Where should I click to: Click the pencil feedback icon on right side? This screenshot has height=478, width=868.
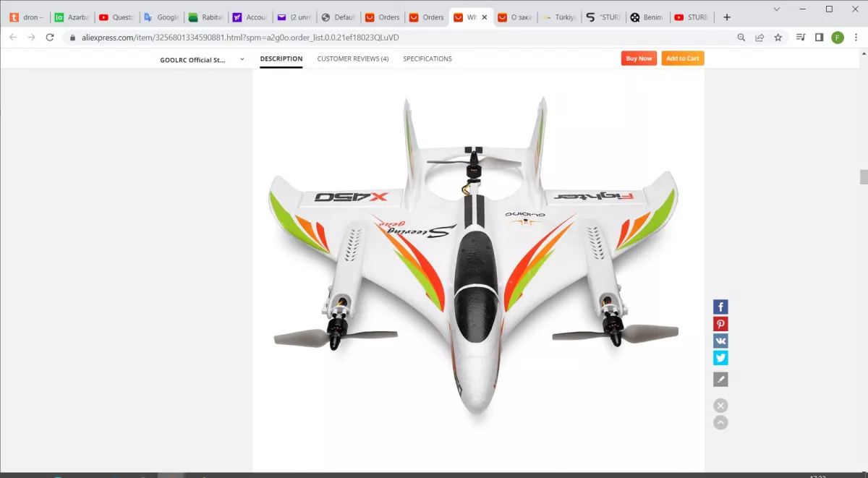[x=720, y=380]
